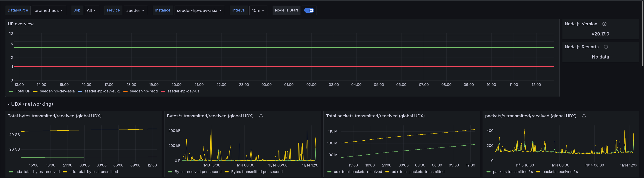The height and width of the screenshot is (178, 644).
Task: Open the Job All dropdown
Action: coord(91,10)
